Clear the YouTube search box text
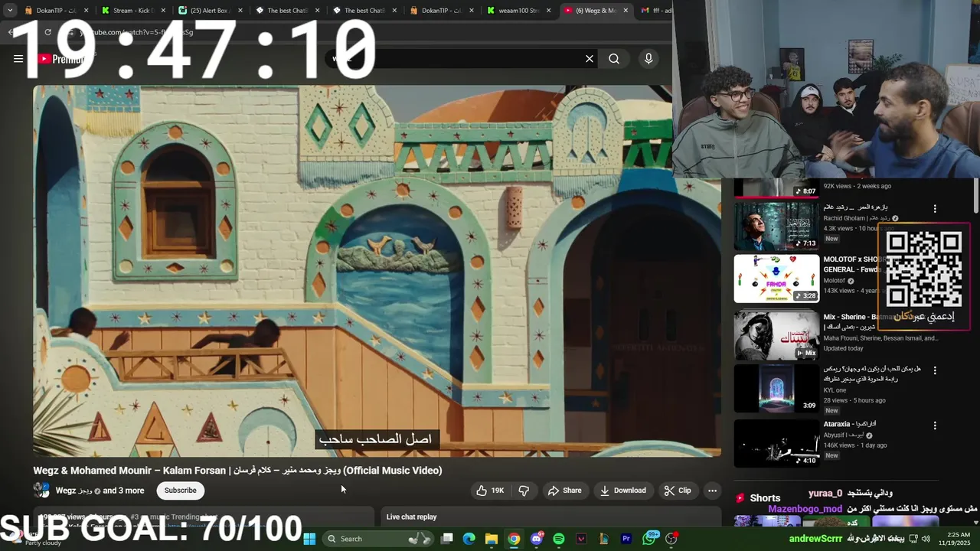Image resolution: width=980 pixels, height=551 pixels. point(590,59)
